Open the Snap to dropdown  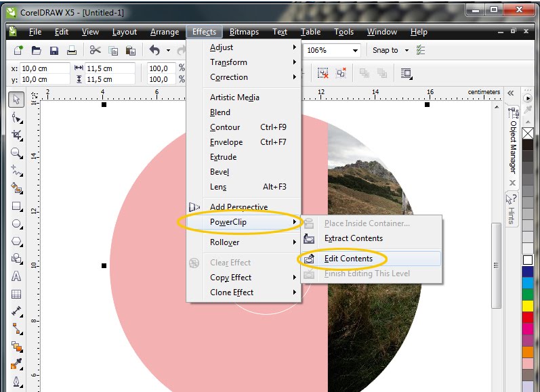point(407,51)
